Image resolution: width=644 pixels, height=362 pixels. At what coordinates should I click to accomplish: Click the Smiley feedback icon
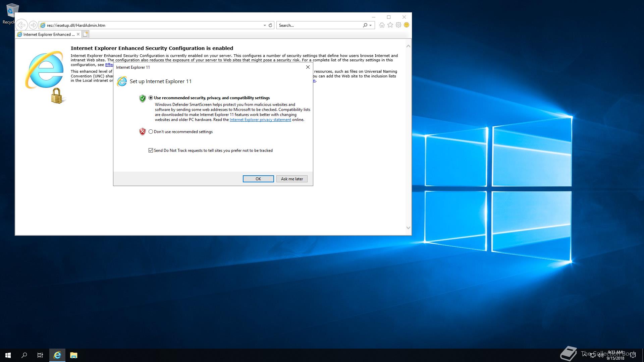[x=406, y=25]
